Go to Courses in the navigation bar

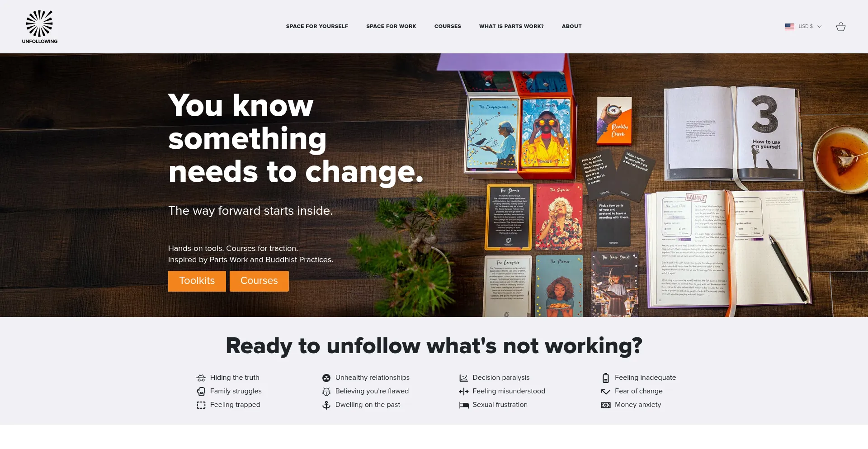click(448, 26)
